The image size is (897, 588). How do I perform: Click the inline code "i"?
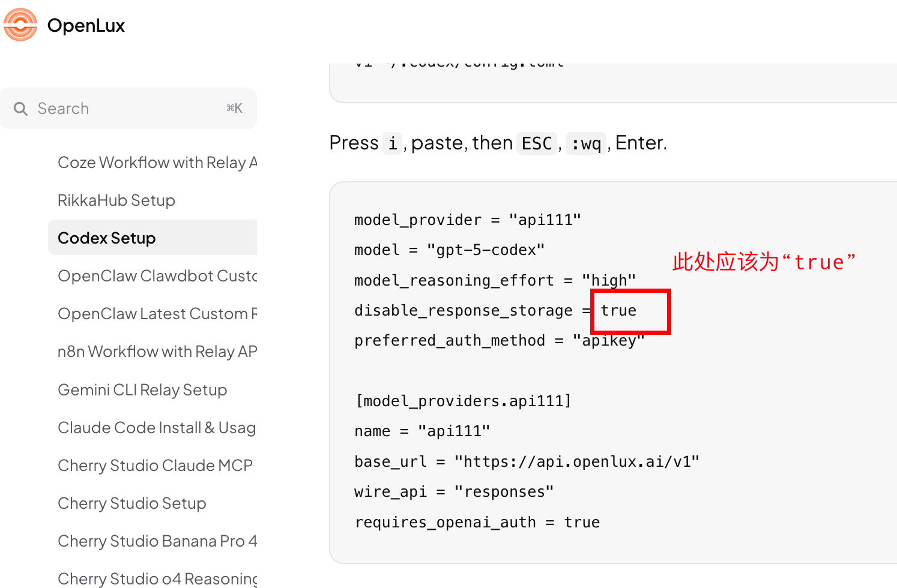[x=393, y=143]
